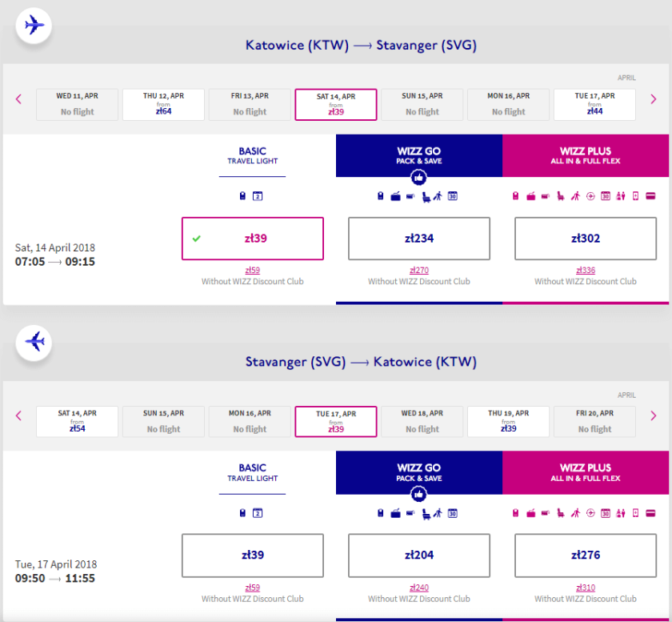Show later return dates with right arrow
This screenshot has height=622, width=672.
click(x=653, y=415)
